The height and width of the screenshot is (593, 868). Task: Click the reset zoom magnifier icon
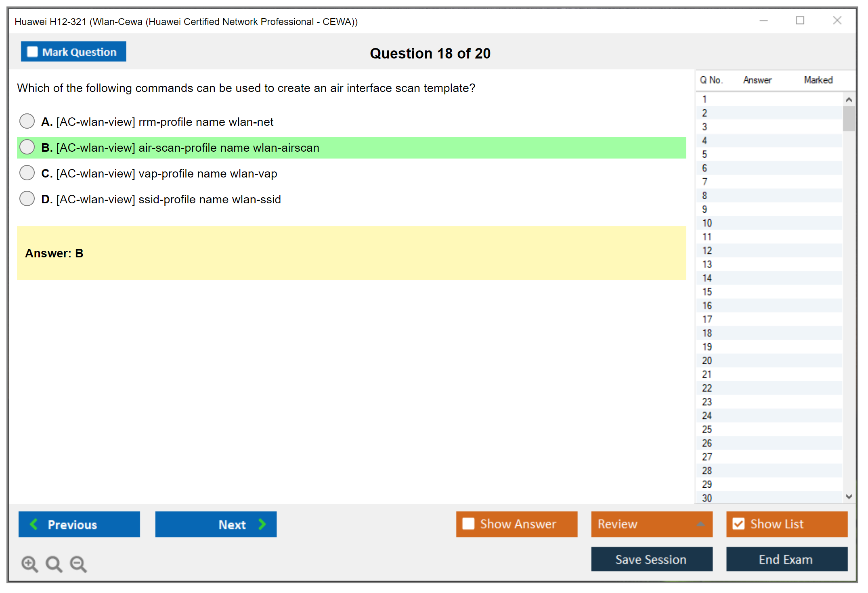[54, 564]
